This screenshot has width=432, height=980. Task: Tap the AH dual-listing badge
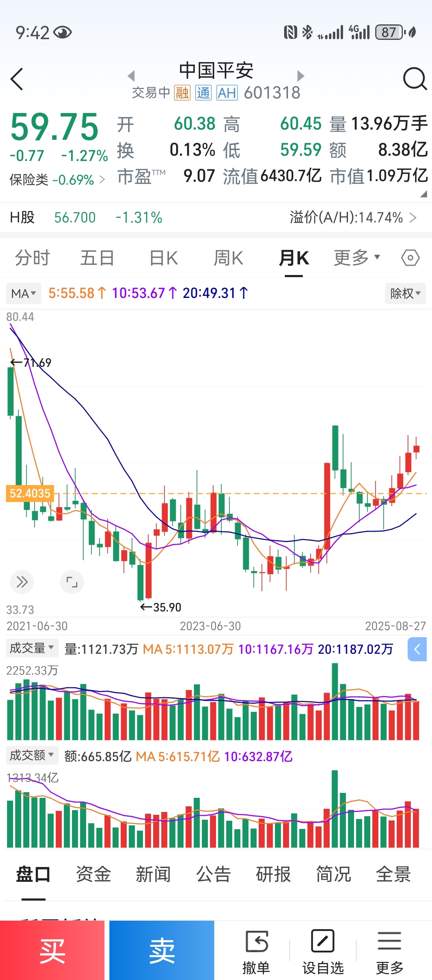(x=227, y=92)
